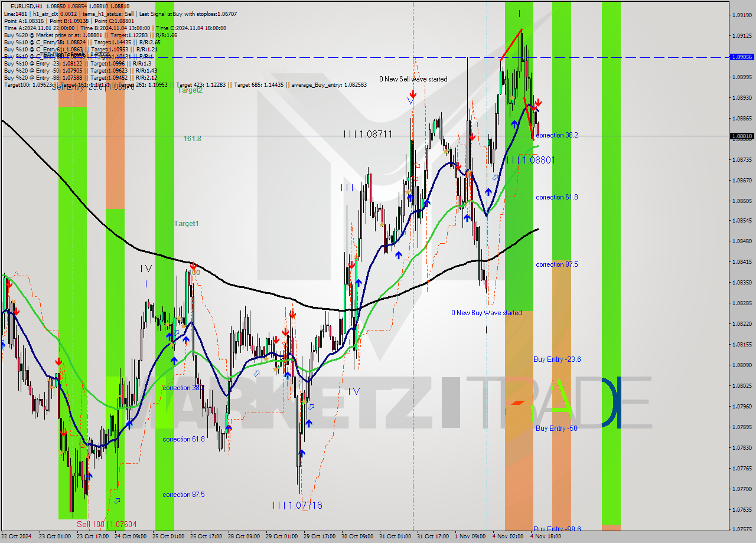Select the 1.08480 price axis label
The height and width of the screenshot is (543, 756).
pos(742,241)
